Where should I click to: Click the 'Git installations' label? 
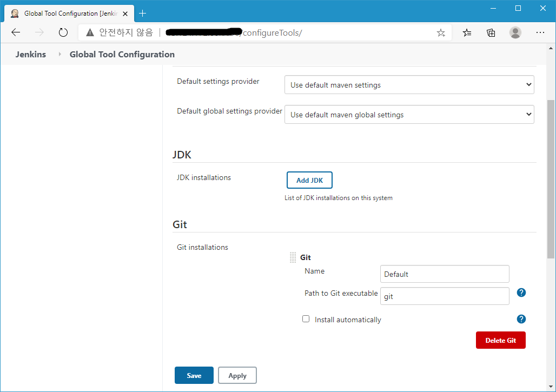pyautogui.click(x=202, y=247)
